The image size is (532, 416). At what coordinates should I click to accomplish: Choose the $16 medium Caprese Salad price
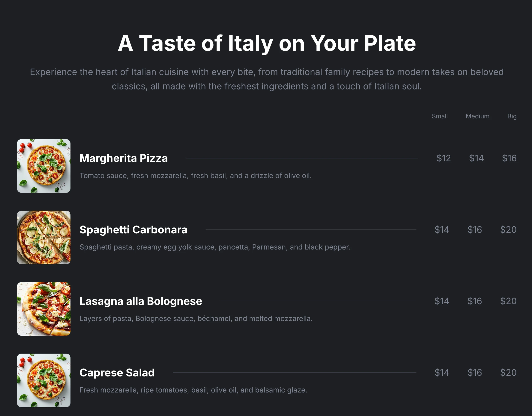(474, 373)
